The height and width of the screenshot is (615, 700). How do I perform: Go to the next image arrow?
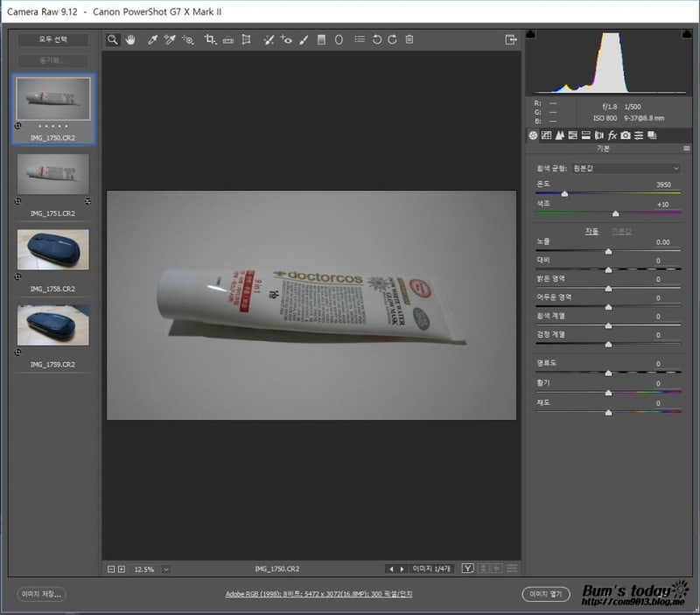(x=402, y=569)
